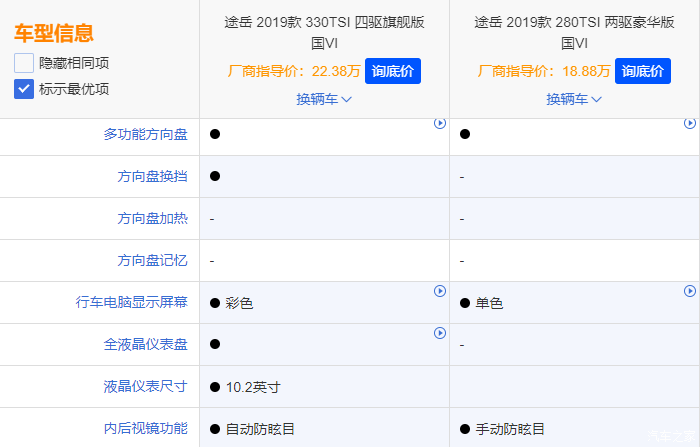This screenshot has height=447, width=700.
Task: Check the 隐藏相同项 checkbox
Action: [x=24, y=63]
